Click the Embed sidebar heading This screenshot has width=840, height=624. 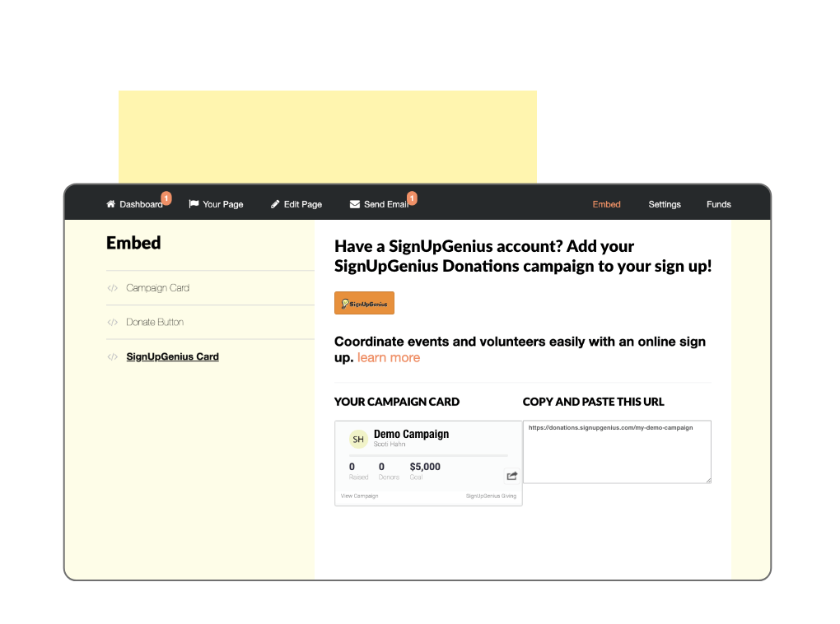(x=133, y=243)
